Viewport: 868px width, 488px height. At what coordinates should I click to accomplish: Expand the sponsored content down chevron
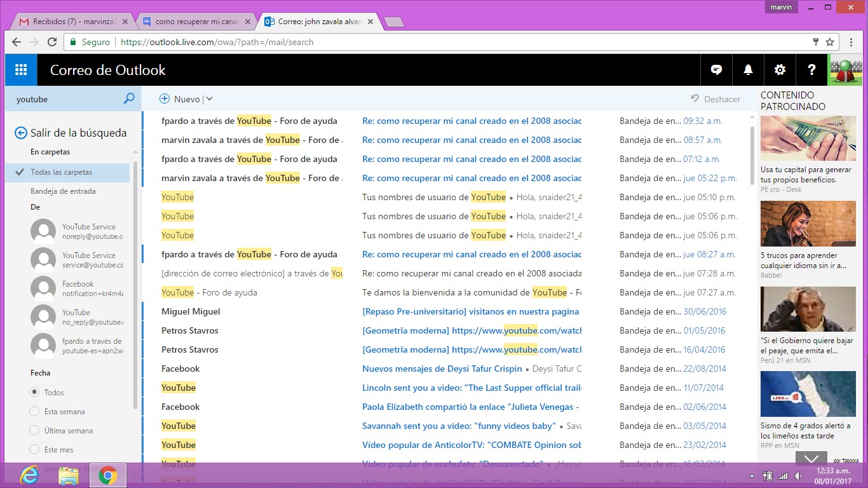click(811, 458)
